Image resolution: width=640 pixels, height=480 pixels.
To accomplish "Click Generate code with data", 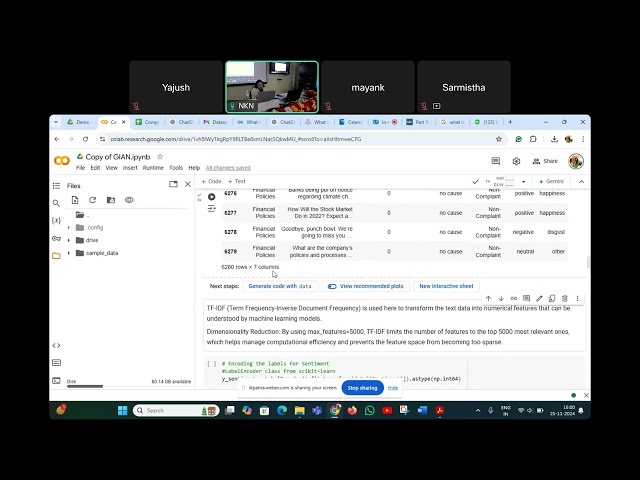I will [280, 286].
